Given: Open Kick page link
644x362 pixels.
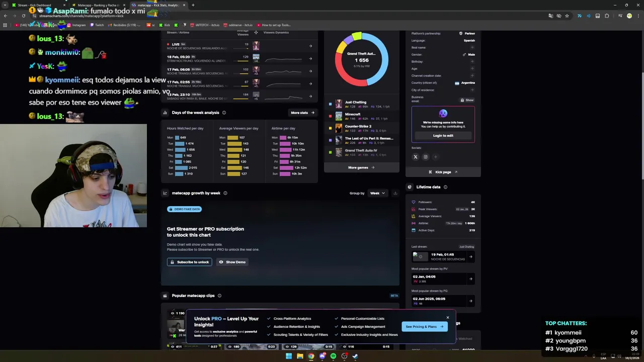Looking at the screenshot, I should tap(443, 172).
